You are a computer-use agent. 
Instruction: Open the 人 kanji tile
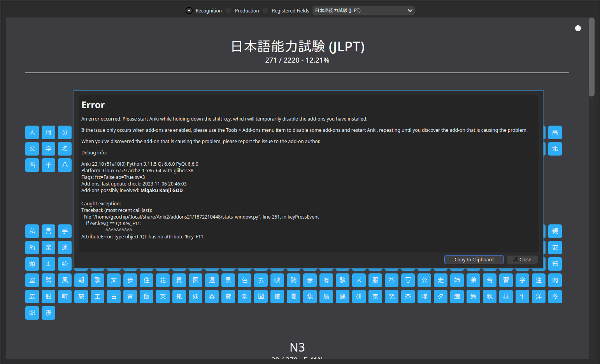[32, 132]
